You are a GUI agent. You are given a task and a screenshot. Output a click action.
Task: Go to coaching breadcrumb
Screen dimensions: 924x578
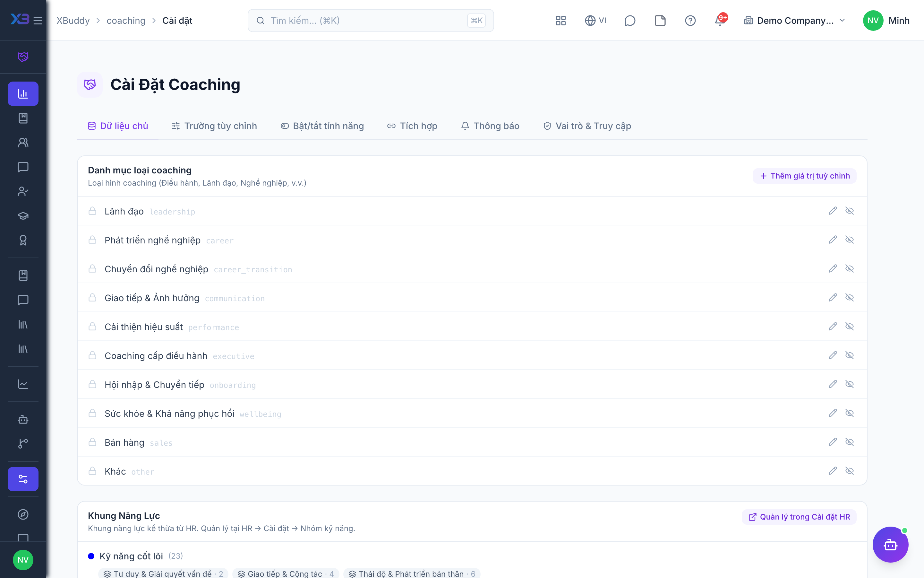click(x=126, y=21)
